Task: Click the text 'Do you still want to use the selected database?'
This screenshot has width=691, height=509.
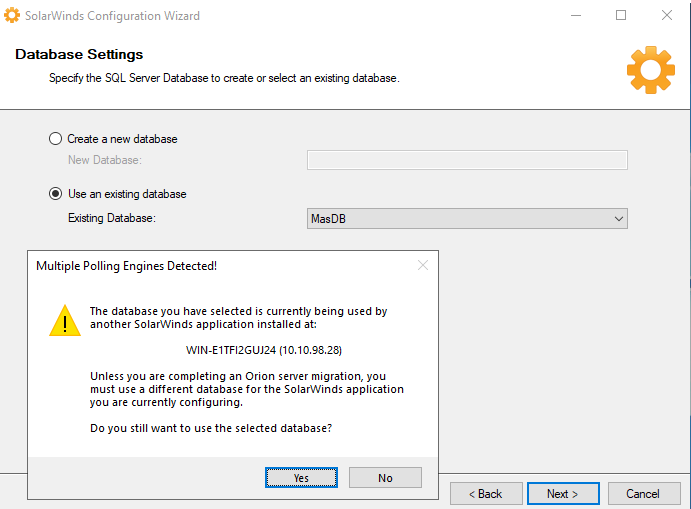Action: 211,428
